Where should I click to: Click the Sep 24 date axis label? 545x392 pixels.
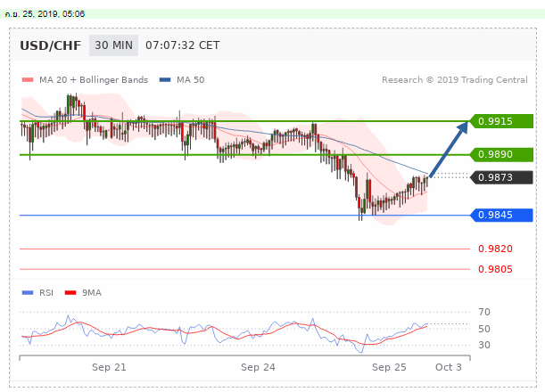click(258, 367)
